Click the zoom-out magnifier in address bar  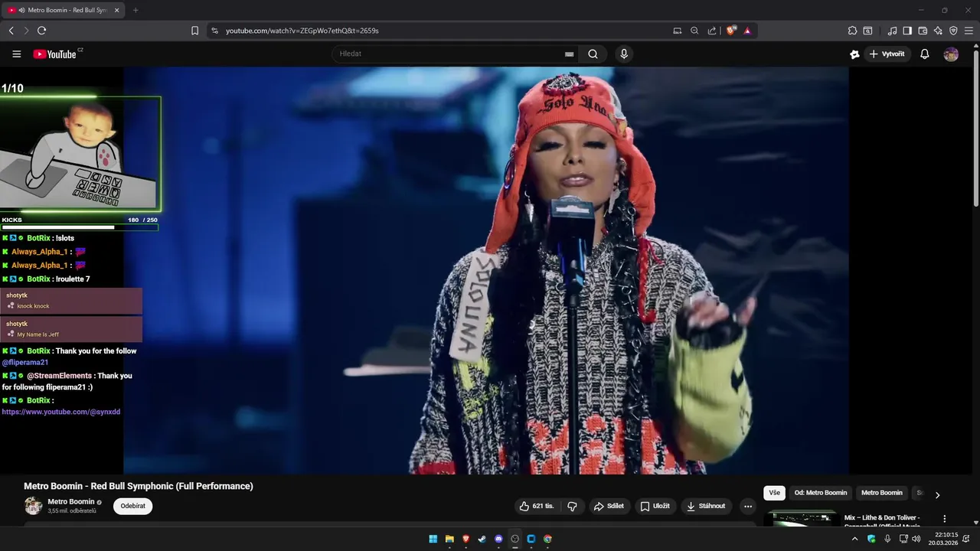point(694,31)
